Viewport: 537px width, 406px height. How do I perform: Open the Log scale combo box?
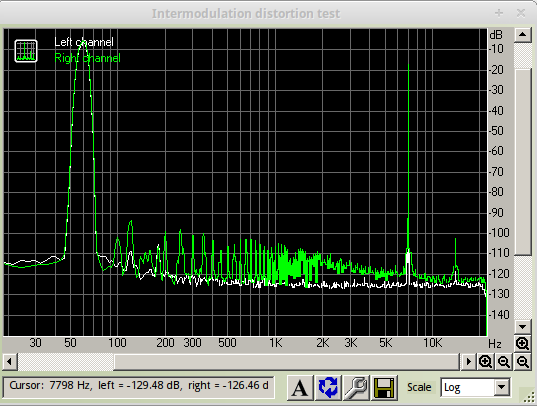point(475,387)
